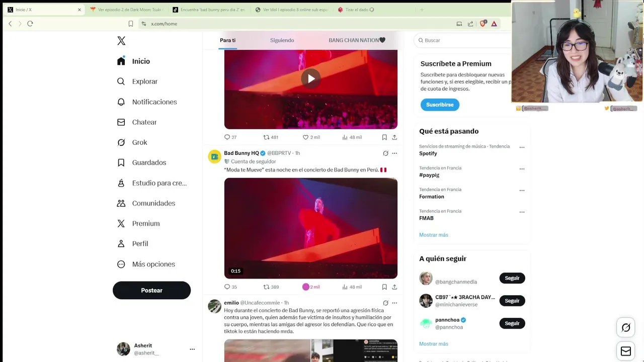Open Bad Bunny HQ profile name

(x=242, y=153)
